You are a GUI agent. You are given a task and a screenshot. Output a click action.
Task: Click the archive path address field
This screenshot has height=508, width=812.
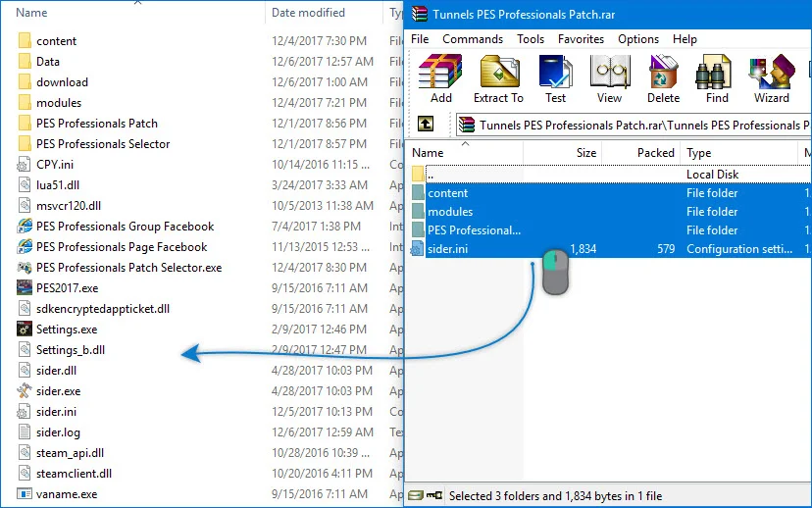click(634, 125)
